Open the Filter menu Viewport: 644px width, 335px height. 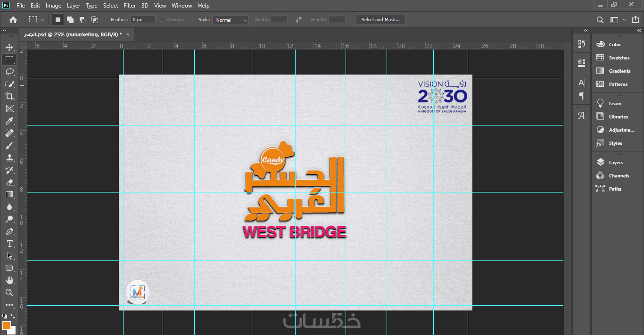(130, 6)
